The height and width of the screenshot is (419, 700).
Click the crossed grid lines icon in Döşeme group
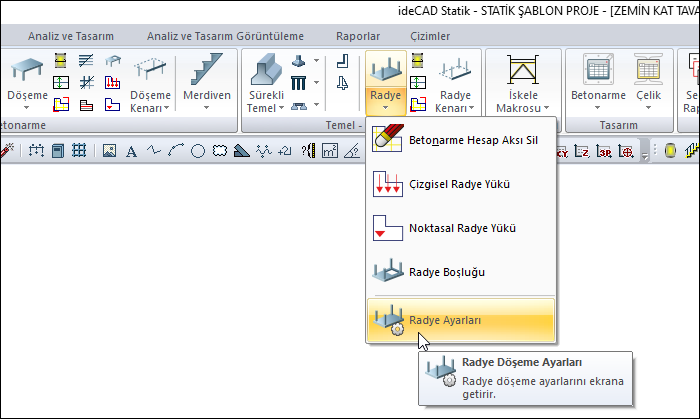pyautogui.click(x=87, y=83)
